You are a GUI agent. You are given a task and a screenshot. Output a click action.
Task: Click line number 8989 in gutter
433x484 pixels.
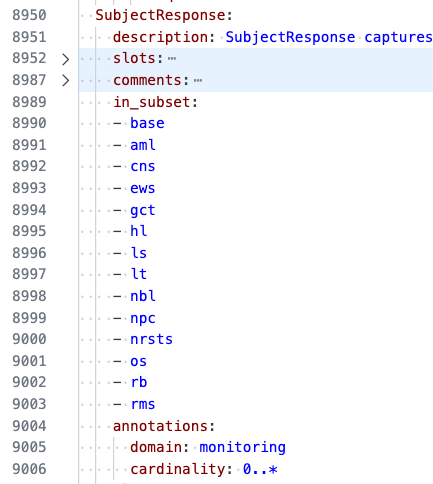[29, 102]
